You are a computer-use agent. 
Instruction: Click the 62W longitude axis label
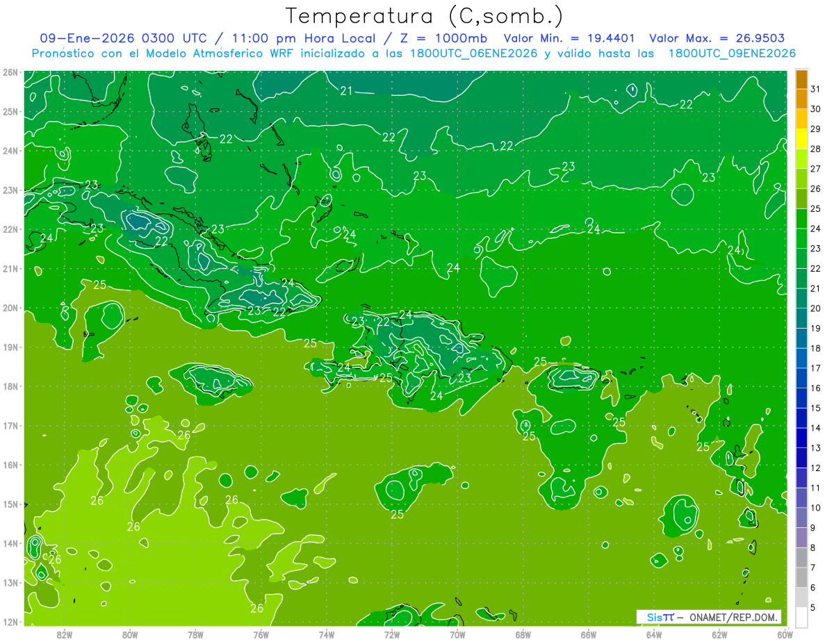(x=719, y=634)
